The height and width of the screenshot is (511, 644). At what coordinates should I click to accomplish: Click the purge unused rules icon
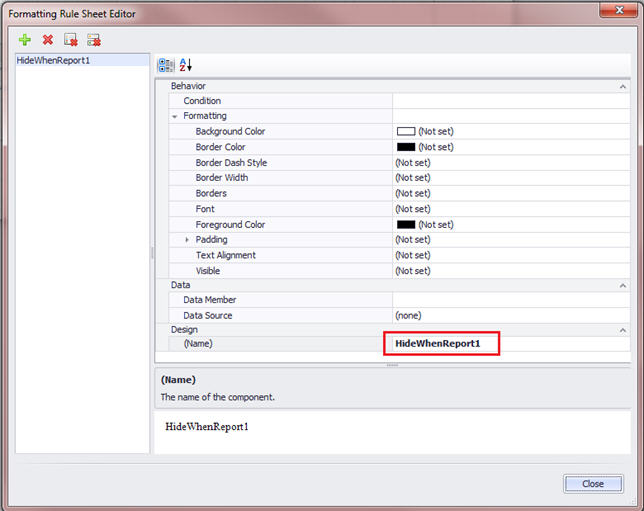pos(94,39)
